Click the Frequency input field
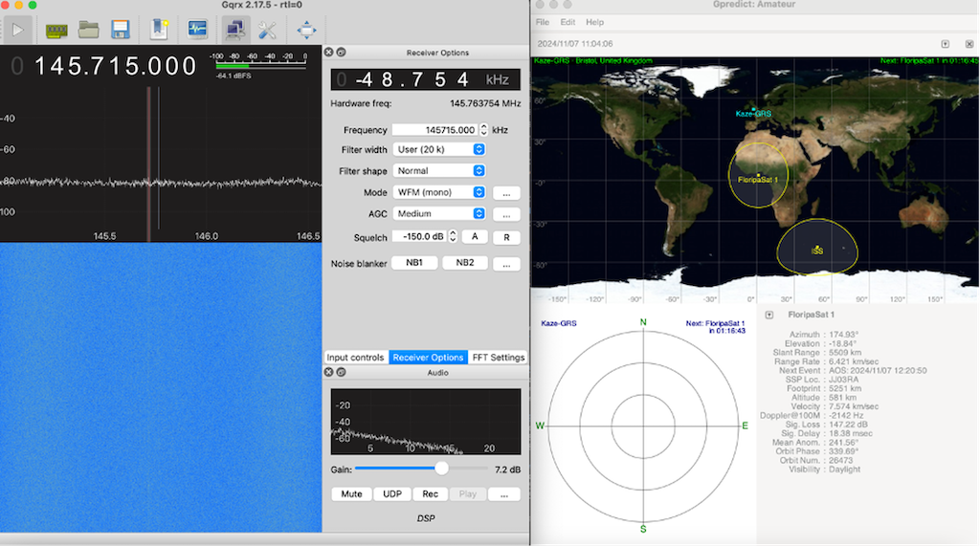This screenshot has height=546, width=980. point(434,130)
